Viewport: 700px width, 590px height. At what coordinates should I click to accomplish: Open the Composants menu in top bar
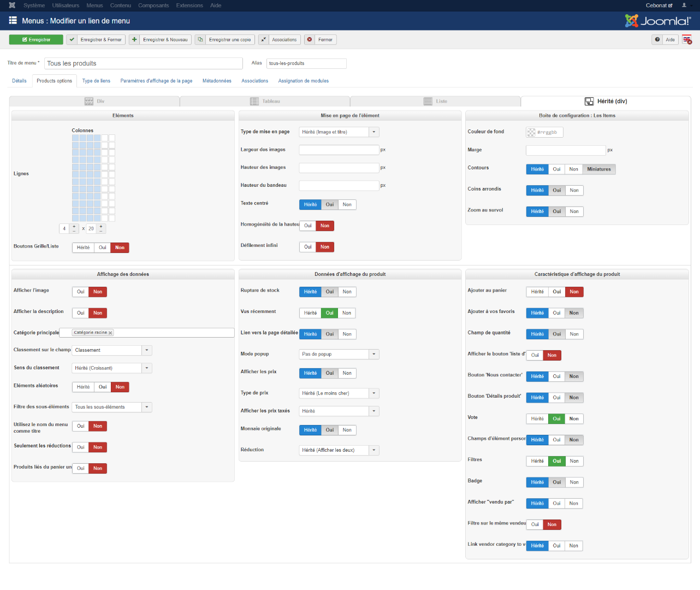(153, 5)
